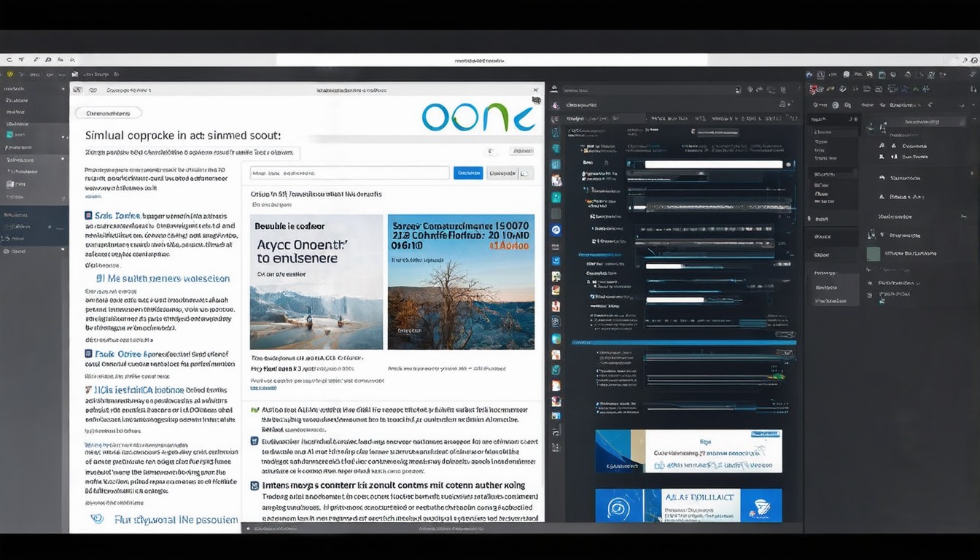The image size is (980, 560).
Task: Follow the "BI Me sulteh rnenere wolescieon" link
Action: tap(163, 279)
